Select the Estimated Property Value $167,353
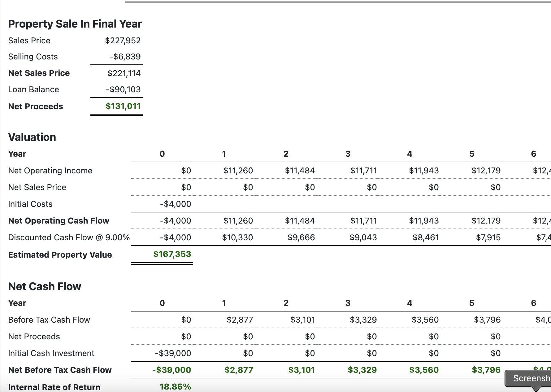The width and height of the screenshot is (551, 392). pyautogui.click(x=172, y=254)
